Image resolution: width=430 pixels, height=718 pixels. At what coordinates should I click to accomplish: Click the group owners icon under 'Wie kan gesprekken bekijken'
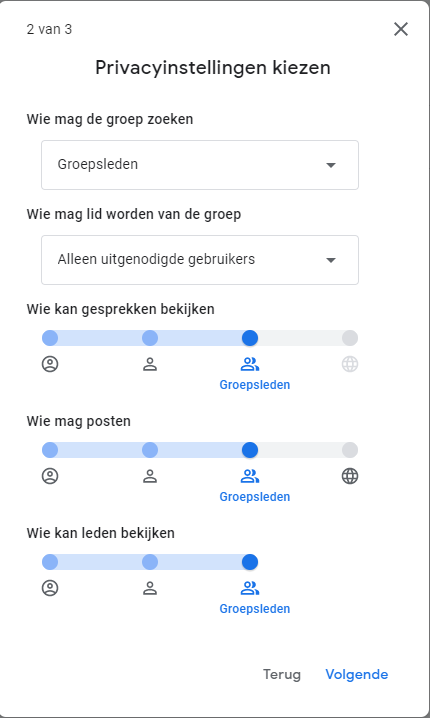click(50, 364)
